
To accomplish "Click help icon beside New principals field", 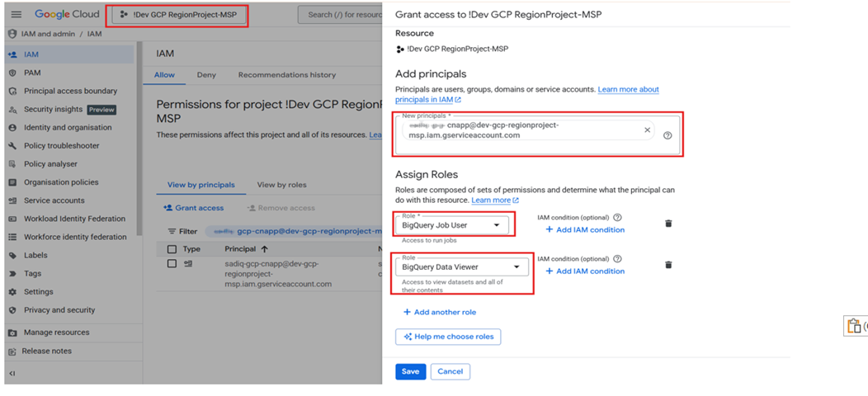I will [x=668, y=135].
